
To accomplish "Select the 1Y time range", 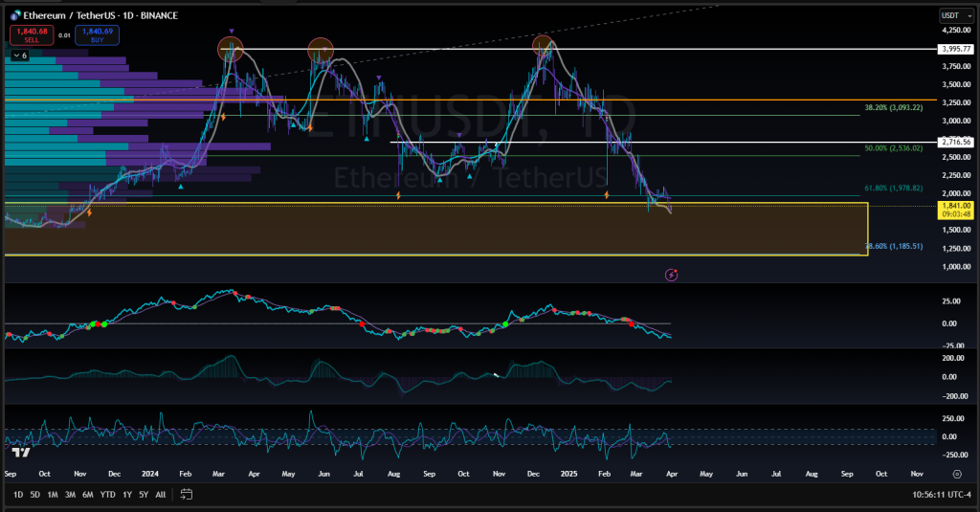I will coord(127,495).
